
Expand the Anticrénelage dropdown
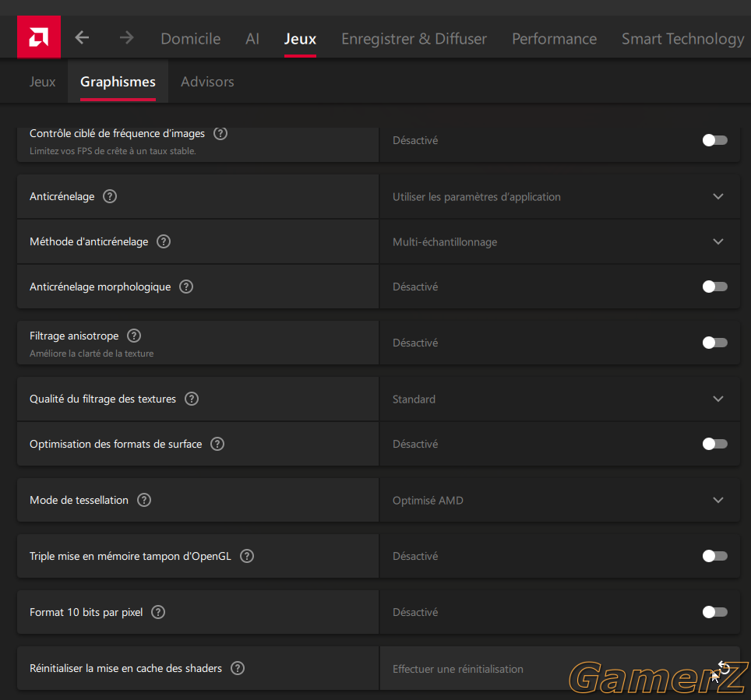click(x=559, y=196)
